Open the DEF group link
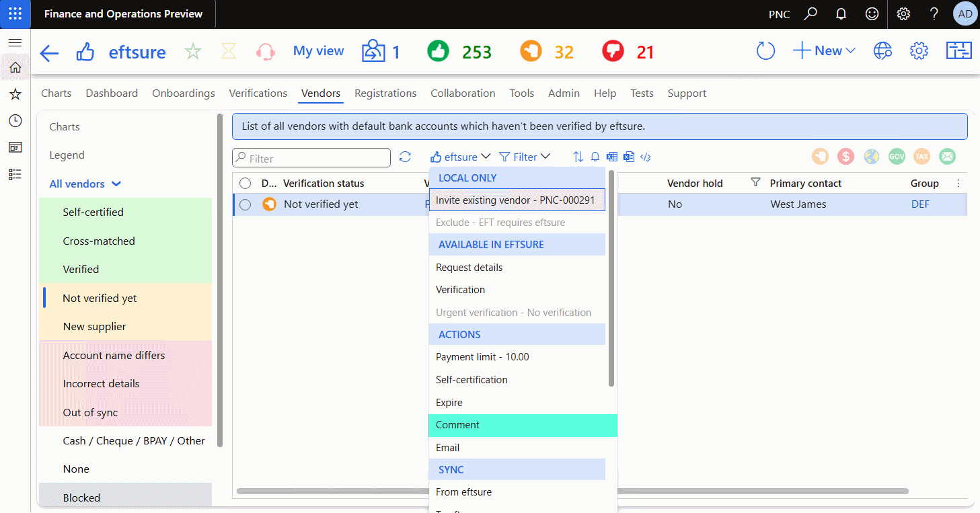980x513 pixels. coord(920,204)
